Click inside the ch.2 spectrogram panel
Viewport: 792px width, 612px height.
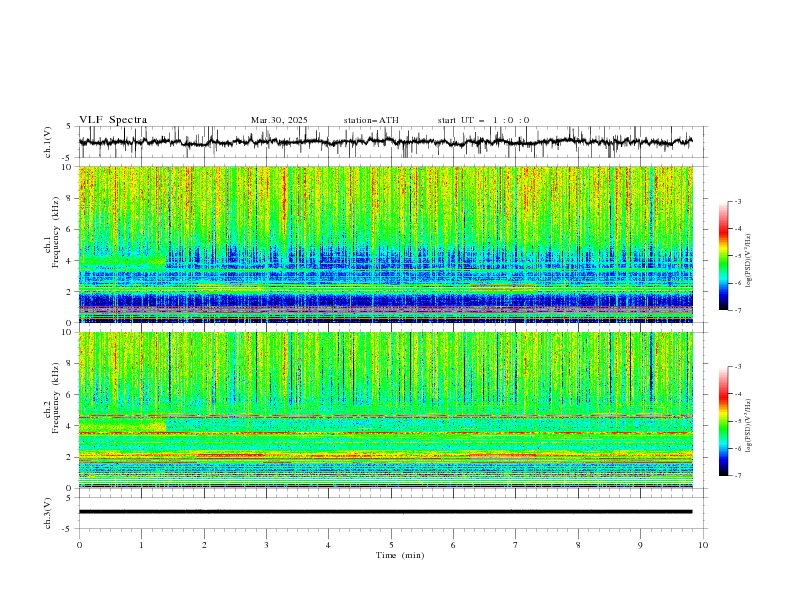(x=385, y=410)
